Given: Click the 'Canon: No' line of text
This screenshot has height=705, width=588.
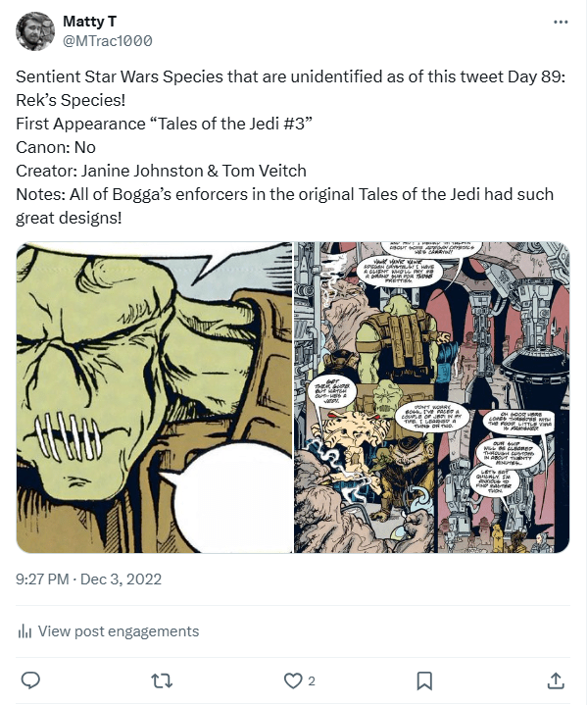Looking at the screenshot, I should click(56, 147).
